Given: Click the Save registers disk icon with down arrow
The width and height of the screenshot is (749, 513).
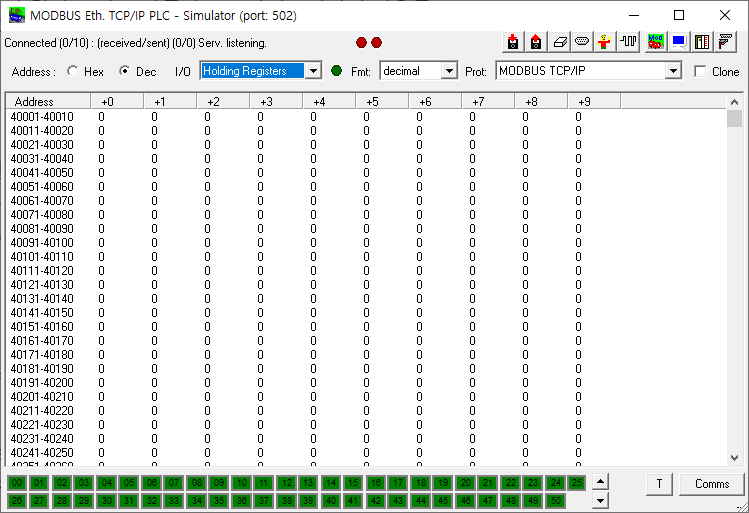Looking at the screenshot, I should click(513, 42).
